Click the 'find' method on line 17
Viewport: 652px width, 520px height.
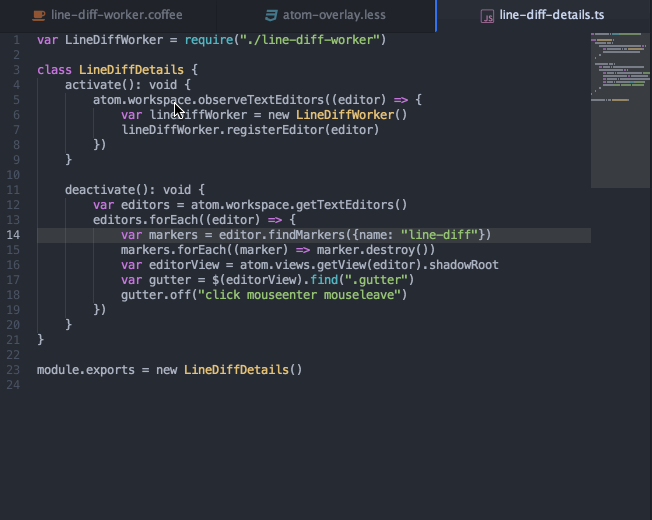(324, 280)
